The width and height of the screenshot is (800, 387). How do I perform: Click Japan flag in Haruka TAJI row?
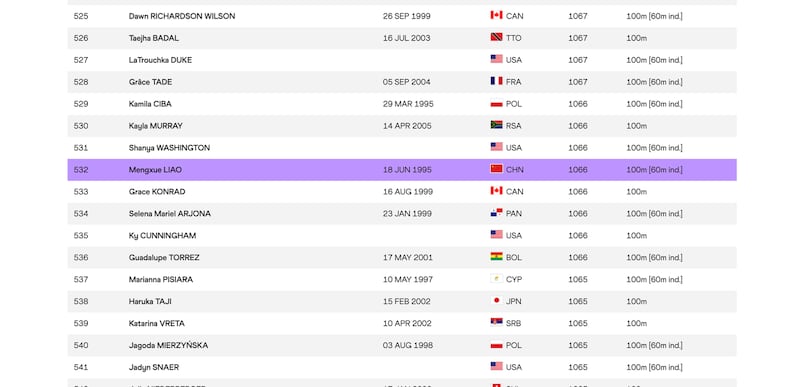[496, 300]
